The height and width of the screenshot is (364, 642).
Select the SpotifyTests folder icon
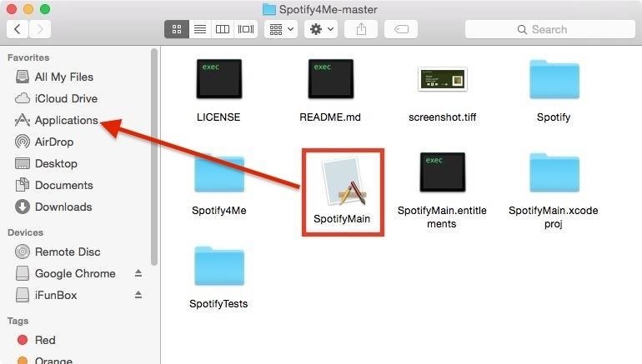pyautogui.click(x=219, y=266)
